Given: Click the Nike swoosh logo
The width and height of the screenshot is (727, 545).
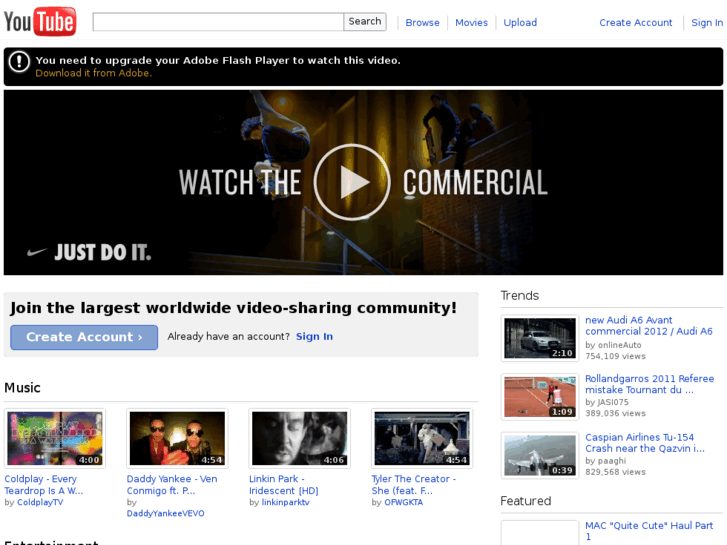Looking at the screenshot, I should tap(37, 252).
